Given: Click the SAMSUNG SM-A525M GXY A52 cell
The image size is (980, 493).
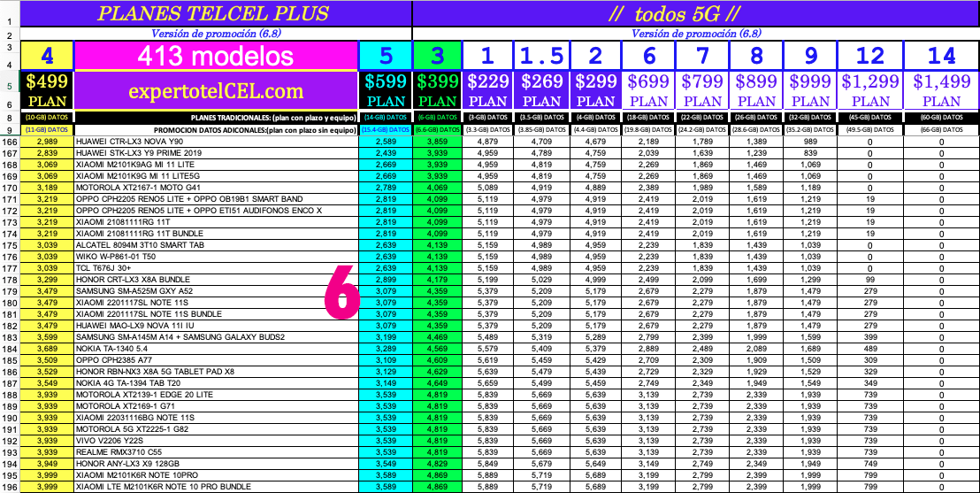Looking at the screenshot, I should (x=216, y=291).
